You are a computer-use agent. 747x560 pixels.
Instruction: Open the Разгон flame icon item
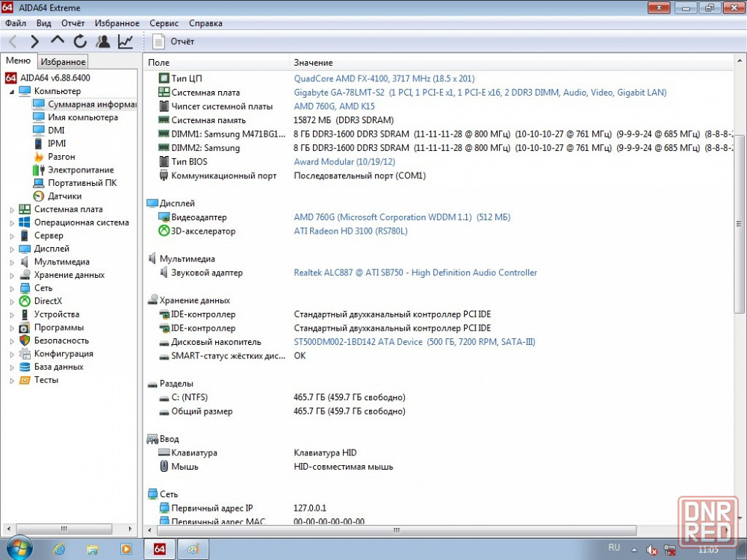pyautogui.click(x=39, y=157)
